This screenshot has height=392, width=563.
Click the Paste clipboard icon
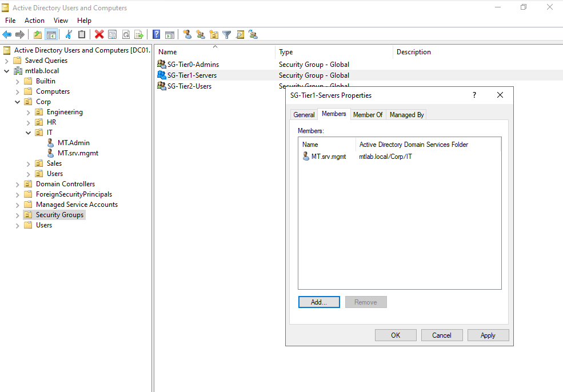(x=82, y=34)
